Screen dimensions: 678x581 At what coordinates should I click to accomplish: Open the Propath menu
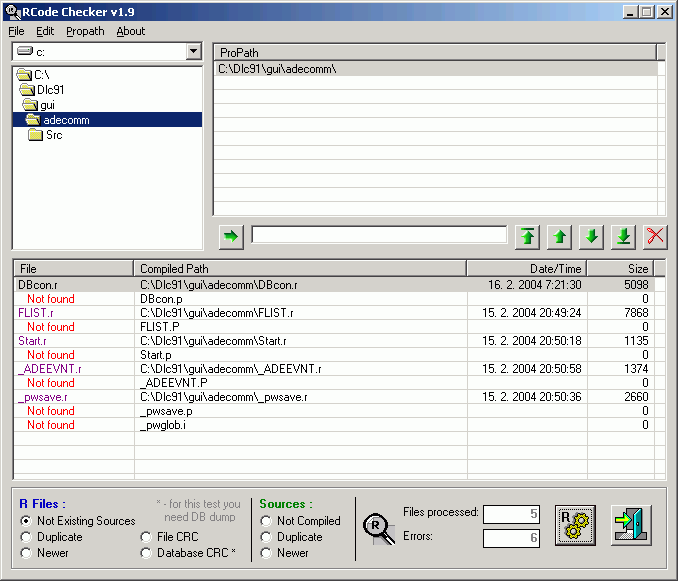[x=85, y=31]
